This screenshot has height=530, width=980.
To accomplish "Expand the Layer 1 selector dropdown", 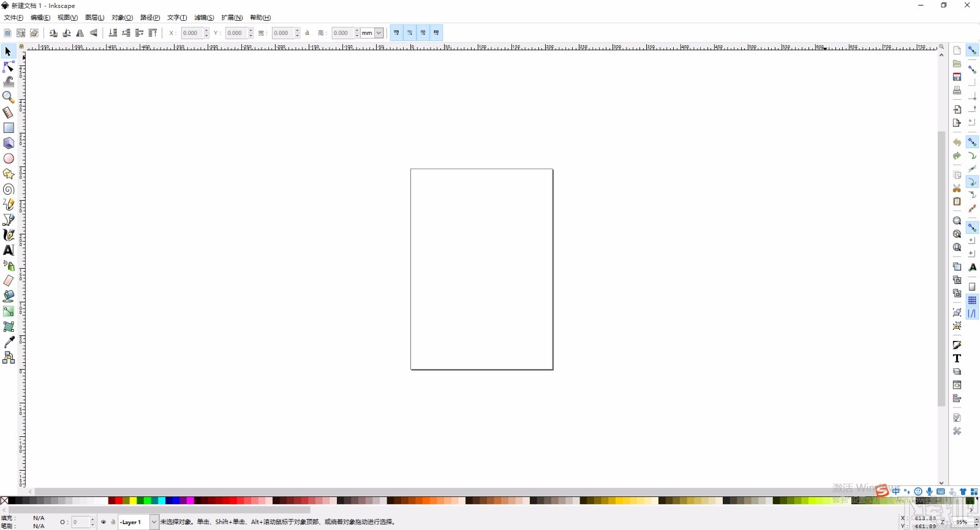I will [154, 522].
